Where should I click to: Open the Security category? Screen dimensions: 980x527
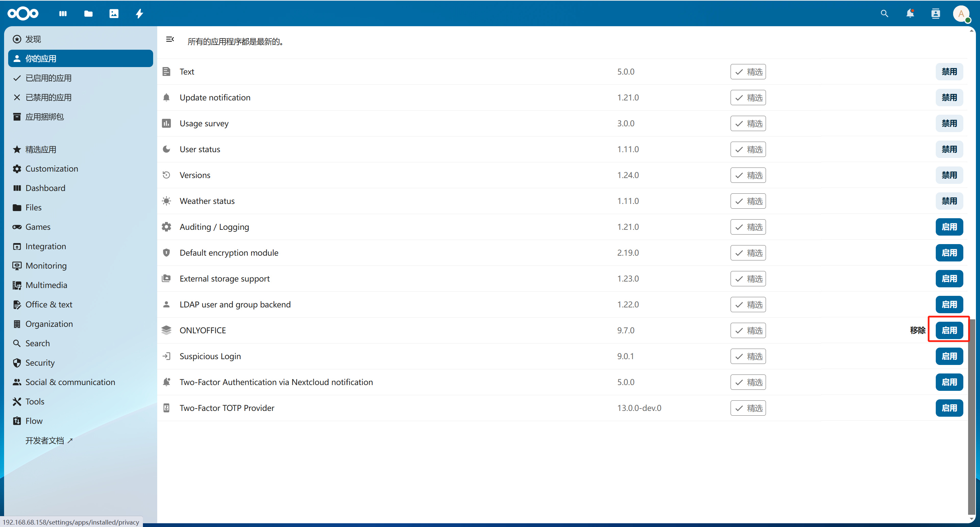[x=40, y=363]
